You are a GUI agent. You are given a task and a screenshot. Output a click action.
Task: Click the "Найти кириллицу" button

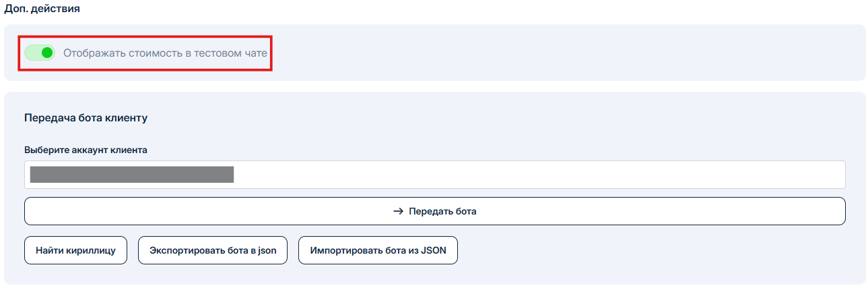pos(75,250)
